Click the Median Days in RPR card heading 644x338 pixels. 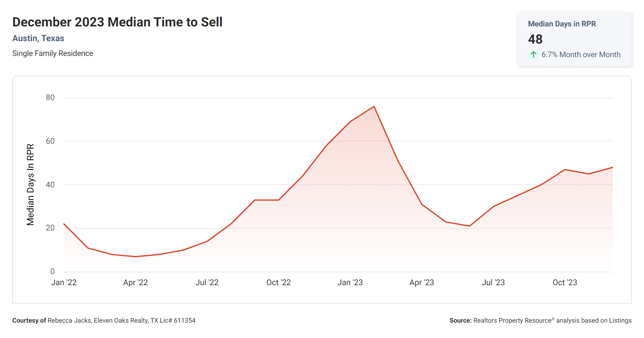[562, 24]
